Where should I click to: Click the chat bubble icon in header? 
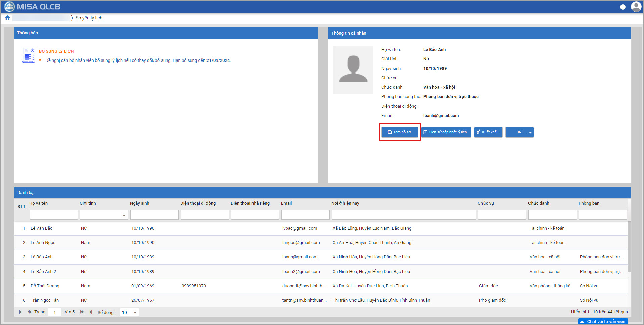tap(623, 7)
